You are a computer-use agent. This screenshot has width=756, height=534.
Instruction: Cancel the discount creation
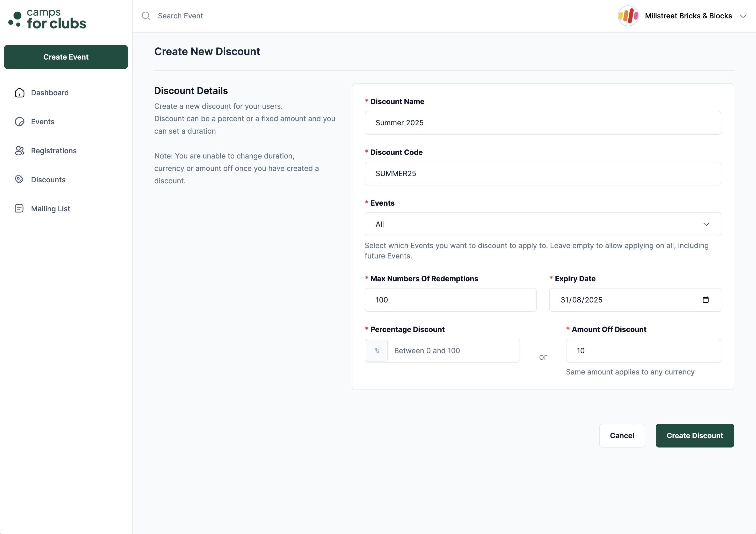click(622, 436)
